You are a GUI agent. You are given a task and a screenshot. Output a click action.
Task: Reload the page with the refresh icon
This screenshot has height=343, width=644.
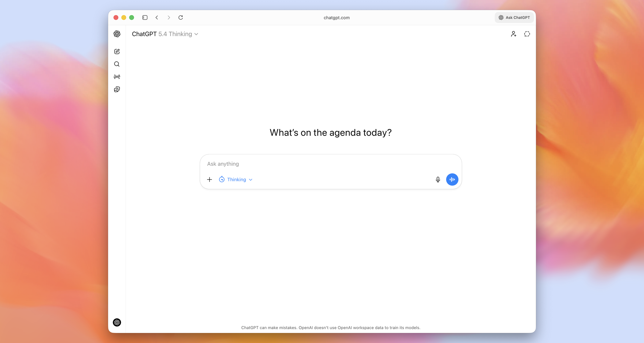pos(180,17)
